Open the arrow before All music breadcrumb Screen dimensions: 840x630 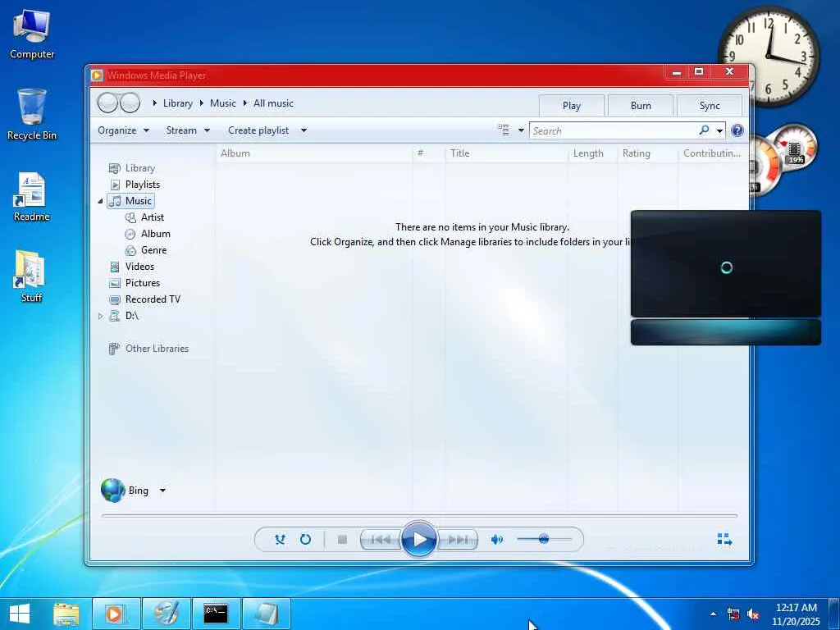(244, 103)
